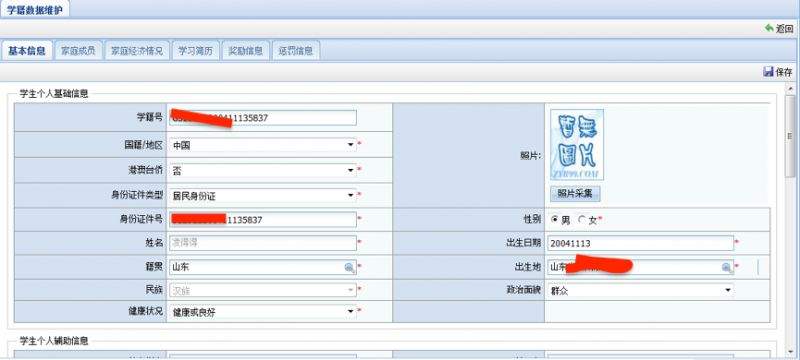
Task: Click the 姓名 input field
Action: (263, 243)
